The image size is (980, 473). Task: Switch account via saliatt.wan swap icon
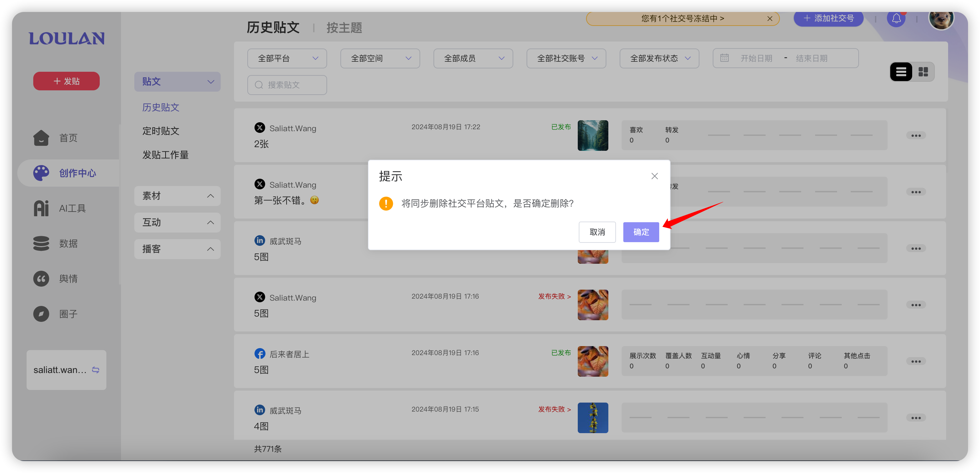click(95, 370)
